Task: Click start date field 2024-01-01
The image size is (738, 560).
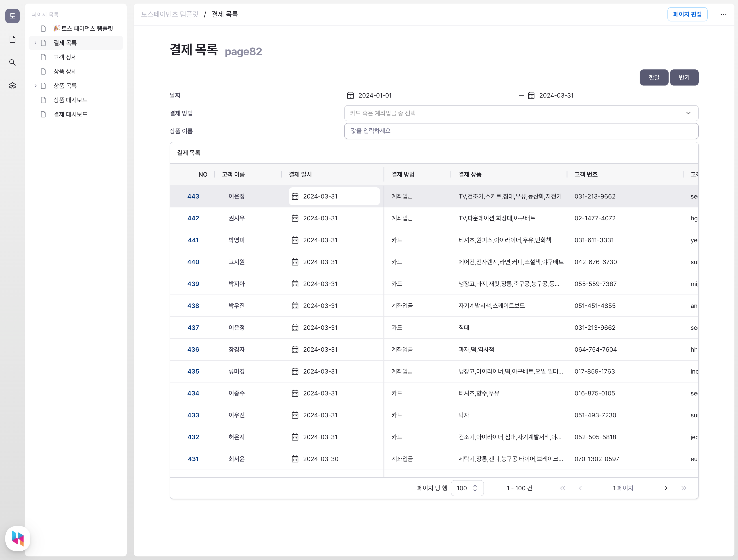Action: click(x=375, y=95)
